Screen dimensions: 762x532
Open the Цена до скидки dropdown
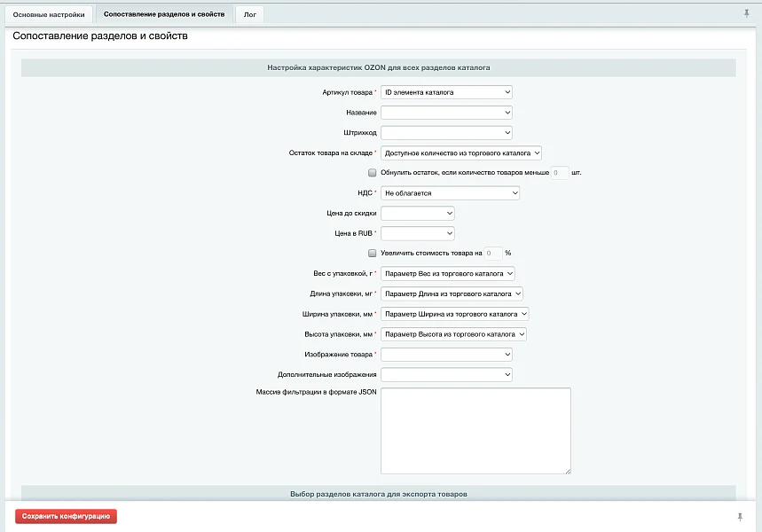coord(418,214)
